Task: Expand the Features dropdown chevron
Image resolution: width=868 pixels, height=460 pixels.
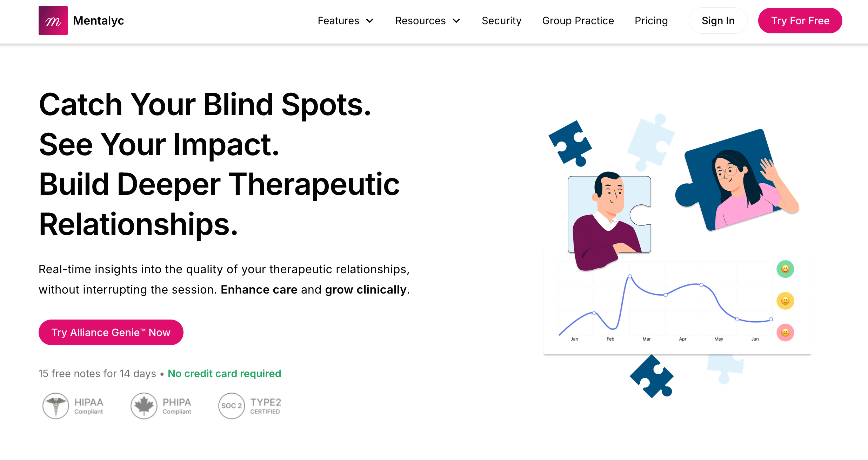Action: (x=370, y=21)
